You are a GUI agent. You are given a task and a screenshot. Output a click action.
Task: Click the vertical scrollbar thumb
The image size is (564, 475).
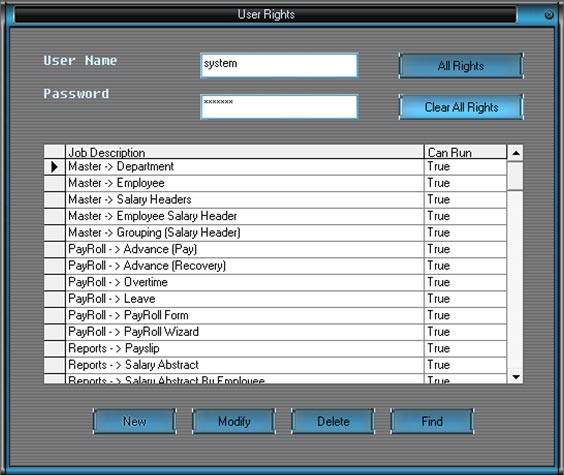point(515,176)
